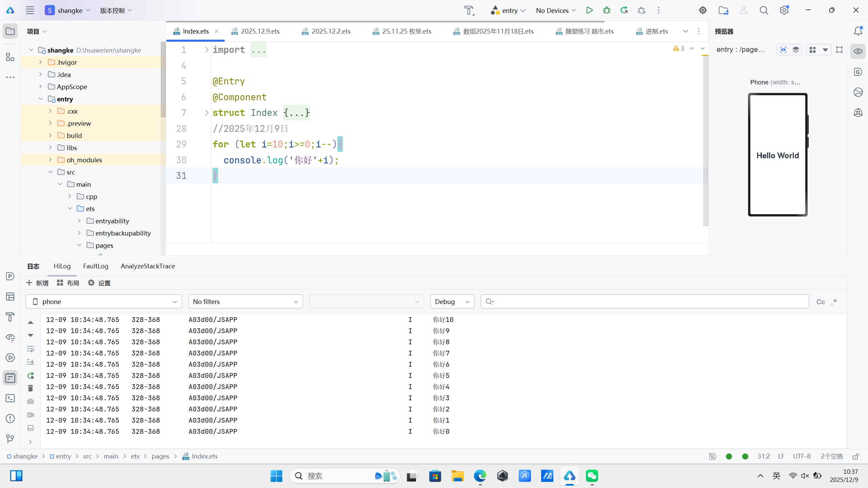Image resolution: width=868 pixels, height=488 pixels.
Task: Toggle regex search option in log filter
Action: (x=834, y=302)
